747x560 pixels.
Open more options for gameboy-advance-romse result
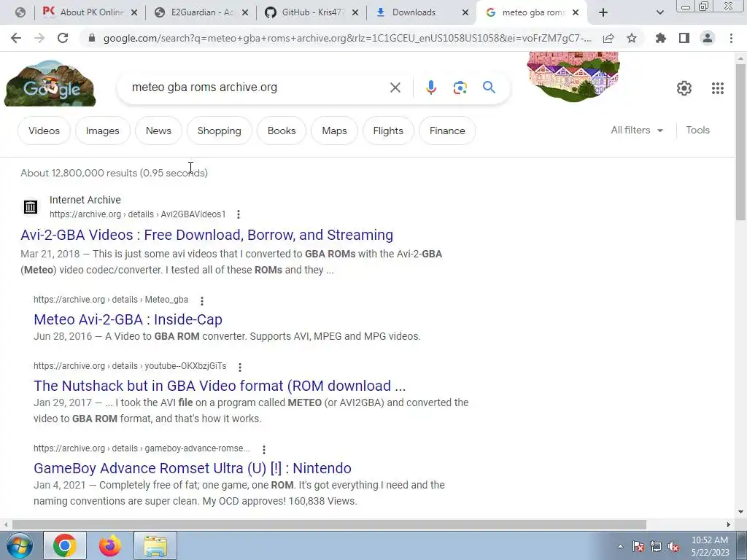click(x=264, y=449)
